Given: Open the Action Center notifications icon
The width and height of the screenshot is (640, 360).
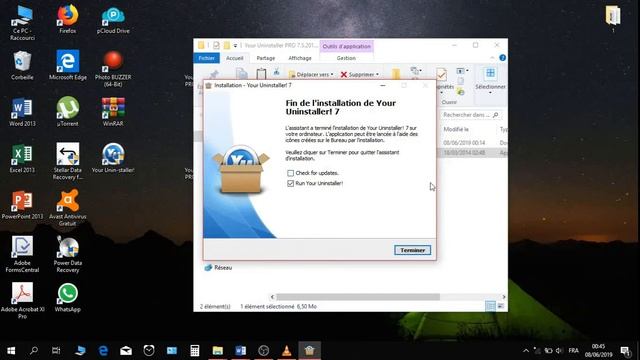Looking at the screenshot, I should coord(625,351).
